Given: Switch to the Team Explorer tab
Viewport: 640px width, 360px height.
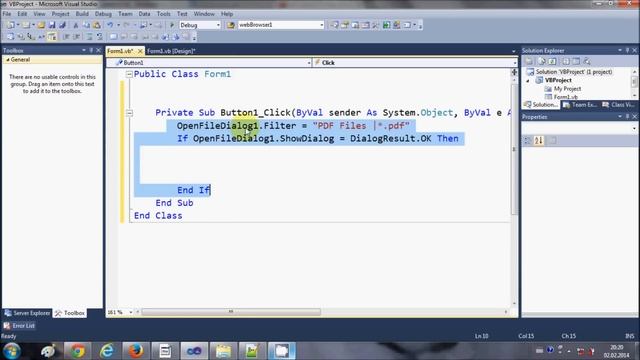Looking at the screenshot, I should tap(580, 105).
